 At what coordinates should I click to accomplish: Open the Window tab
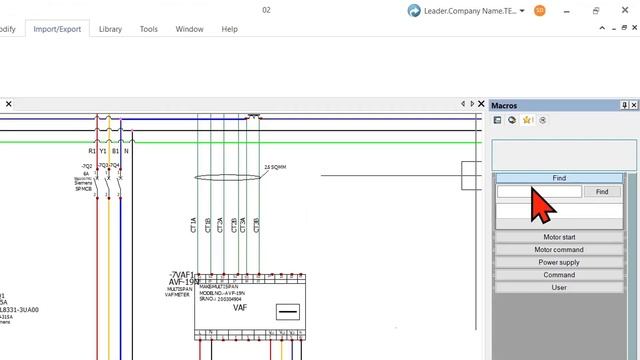click(x=189, y=29)
